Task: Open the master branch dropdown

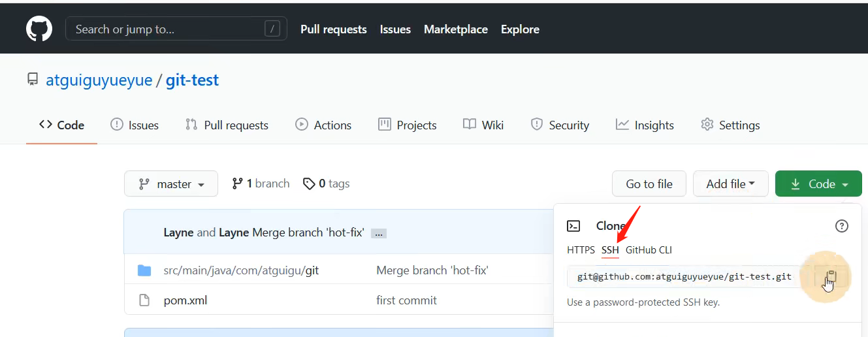Action: point(171,184)
